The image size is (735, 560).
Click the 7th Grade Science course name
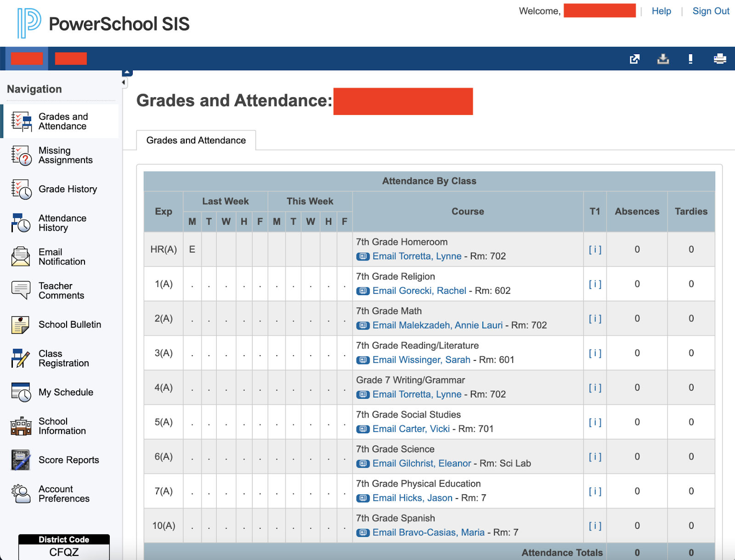pyautogui.click(x=395, y=449)
